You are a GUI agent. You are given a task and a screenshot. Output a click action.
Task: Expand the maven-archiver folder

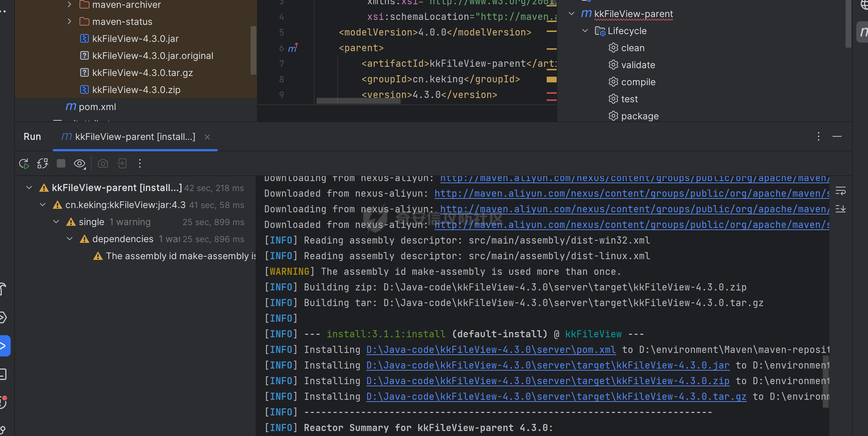point(69,5)
